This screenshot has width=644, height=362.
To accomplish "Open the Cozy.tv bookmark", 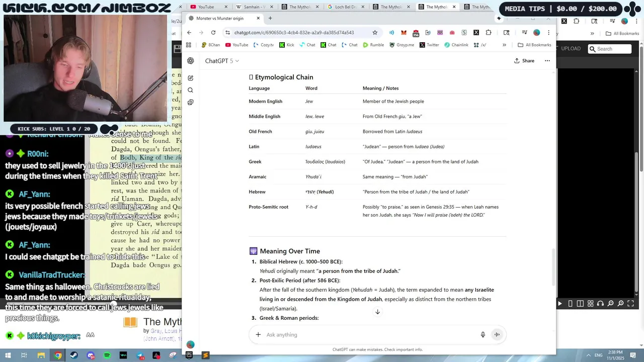I will tap(263, 45).
